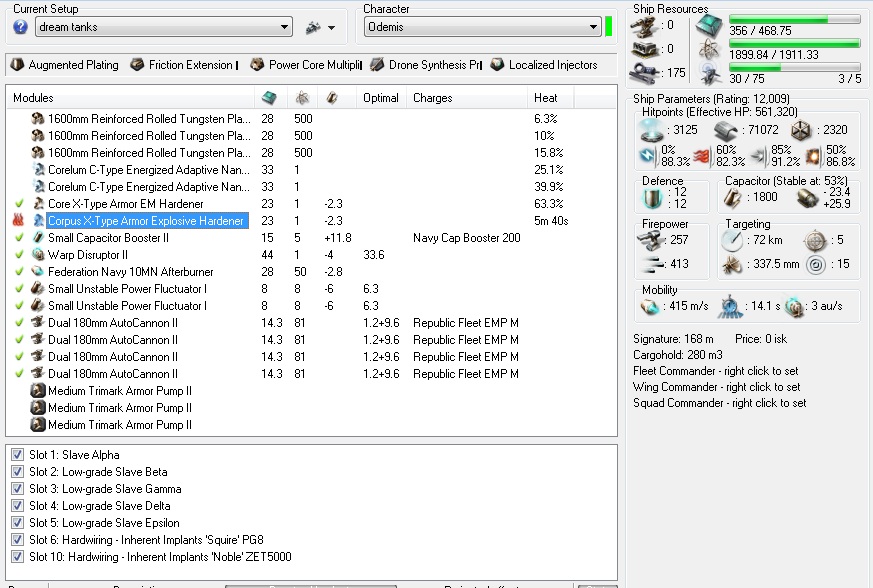This screenshot has height=588, width=873.
Task: Click the EM resistance icon showing 88.3%
Action: click(648, 156)
